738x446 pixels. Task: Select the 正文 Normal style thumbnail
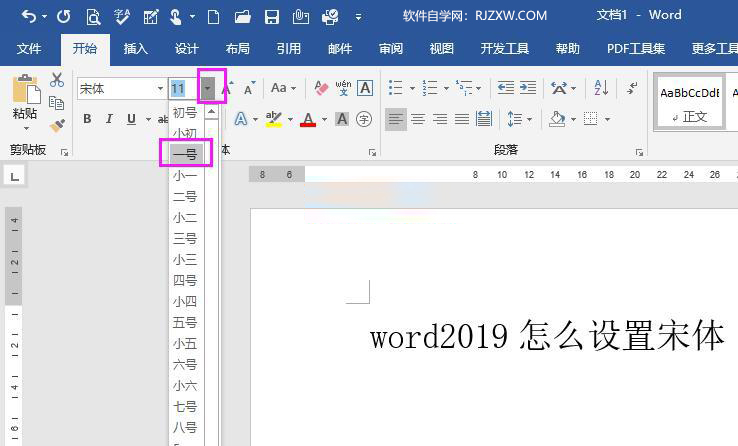(689, 103)
